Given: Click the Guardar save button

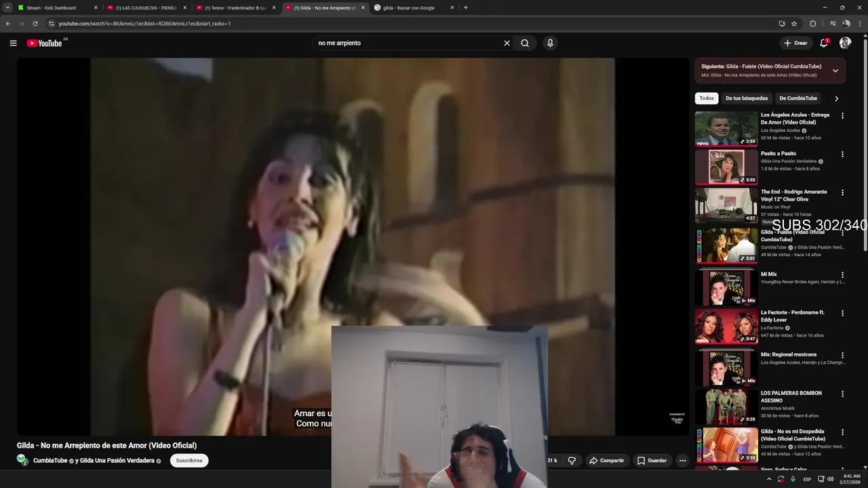Looking at the screenshot, I should (652, 461).
